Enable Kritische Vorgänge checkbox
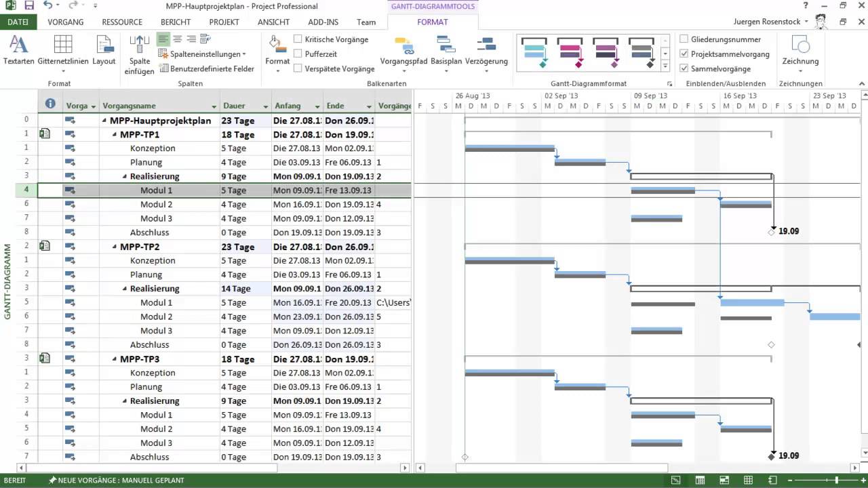868x488 pixels. pyautogui.click(x=298, y=39)
